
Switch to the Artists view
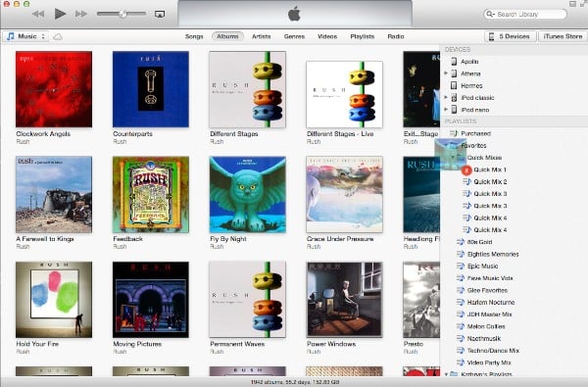[x=261, y=36]
